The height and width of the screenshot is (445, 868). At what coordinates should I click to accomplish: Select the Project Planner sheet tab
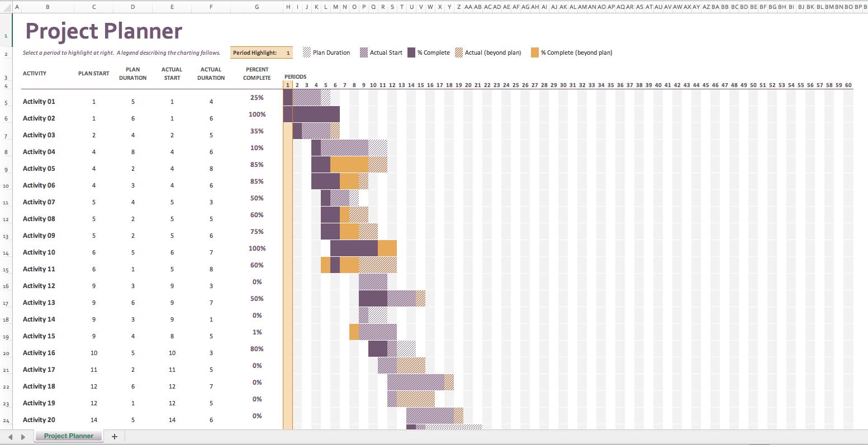(x=68, y=436)
